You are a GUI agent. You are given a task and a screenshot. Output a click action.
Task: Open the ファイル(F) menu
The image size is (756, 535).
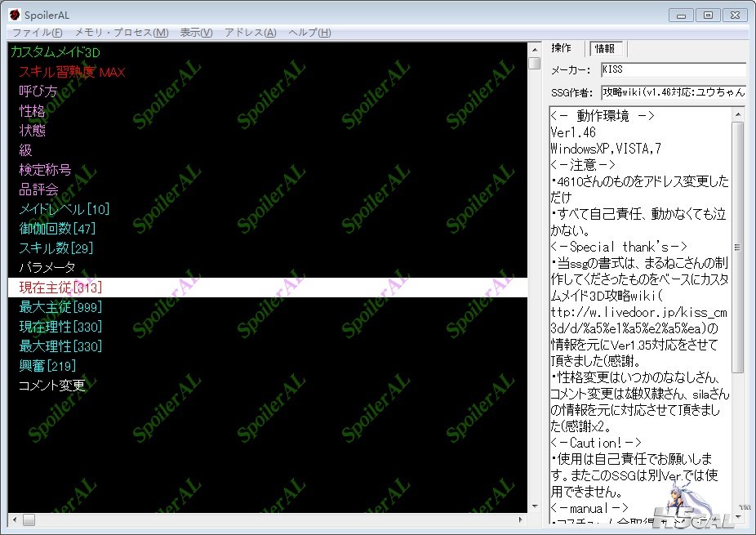coord(37,33)
